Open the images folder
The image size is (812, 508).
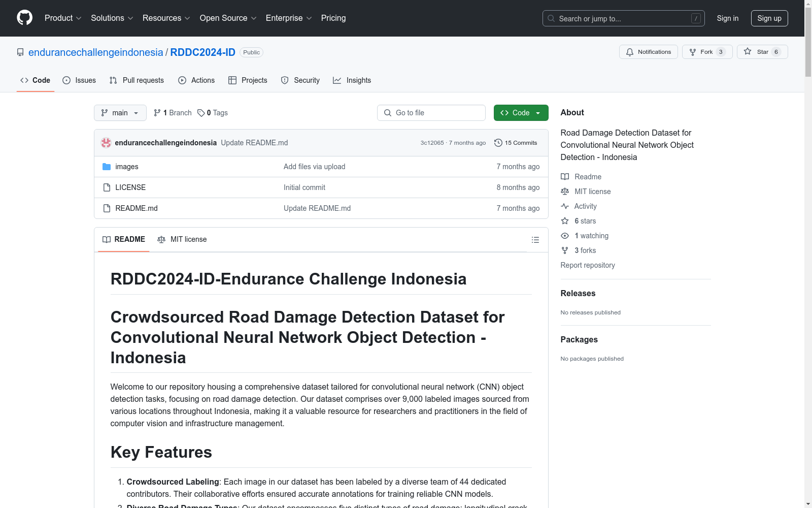[127, 167]
